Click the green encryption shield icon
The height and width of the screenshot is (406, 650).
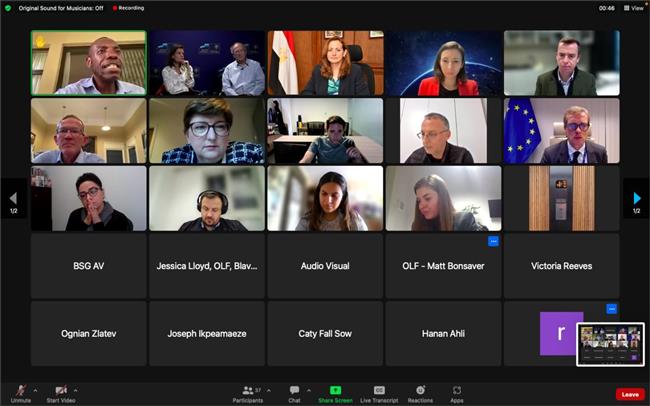tap(8, 8)
